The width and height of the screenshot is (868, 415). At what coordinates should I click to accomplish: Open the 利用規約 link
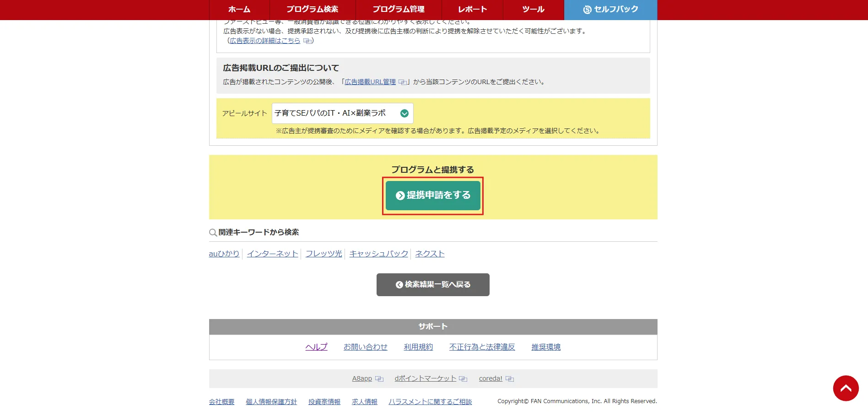[418, 347]
